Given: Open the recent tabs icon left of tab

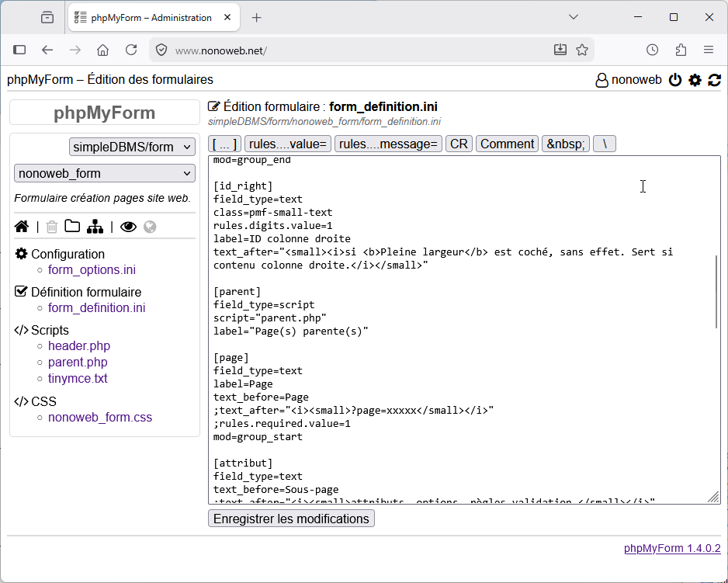Looking at the screenshot, I should pyautogui.click(x=47, y=18).
